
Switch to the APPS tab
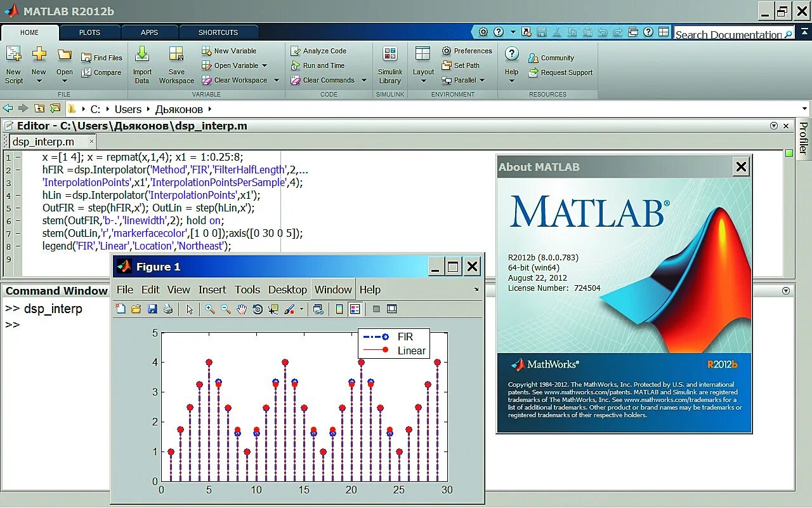[x=150, y=32]
